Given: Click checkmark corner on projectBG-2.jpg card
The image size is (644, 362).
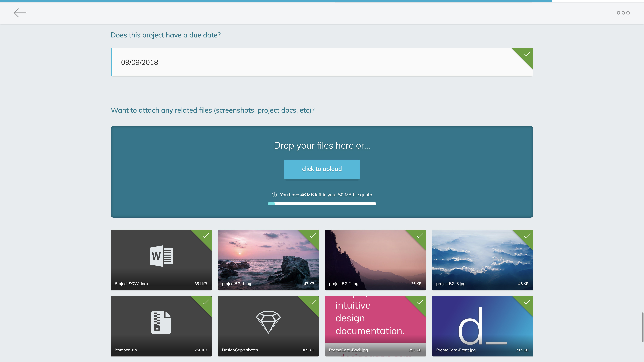Looking at the screenshot, I should coord(420,236).
